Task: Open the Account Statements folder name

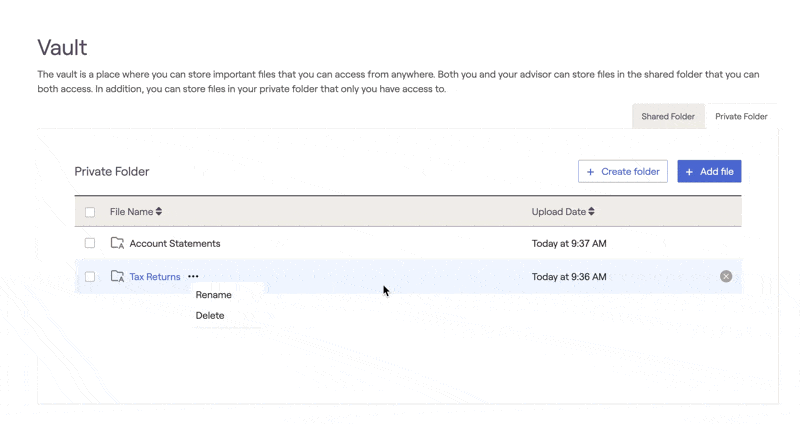Action: point(175,243)
